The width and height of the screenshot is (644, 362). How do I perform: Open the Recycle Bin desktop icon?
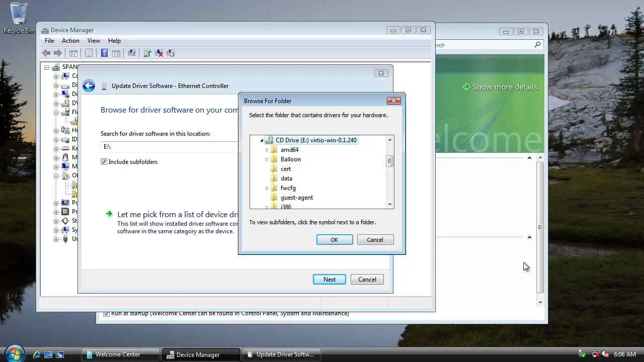click(x=19, y=18)
